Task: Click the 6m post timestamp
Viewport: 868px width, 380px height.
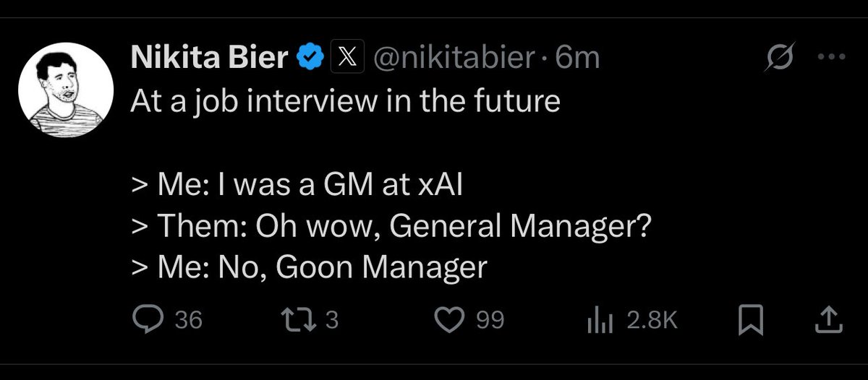Action: point(578,58)
